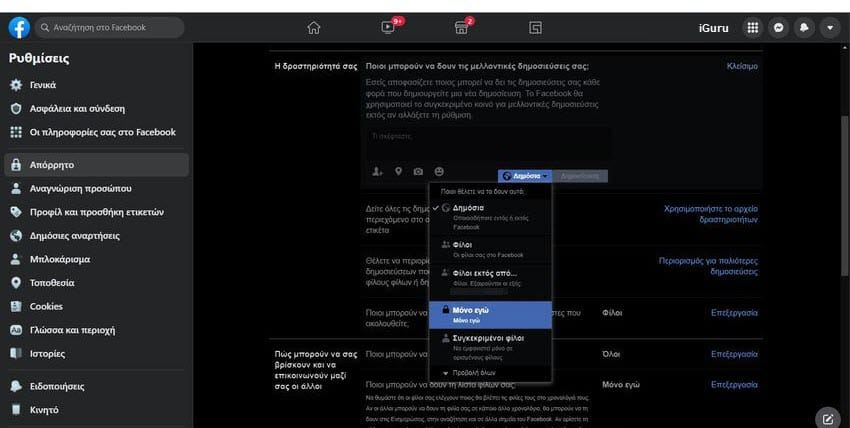
Task: Open the account dropdown arrow
Action: tap(830, 28)
